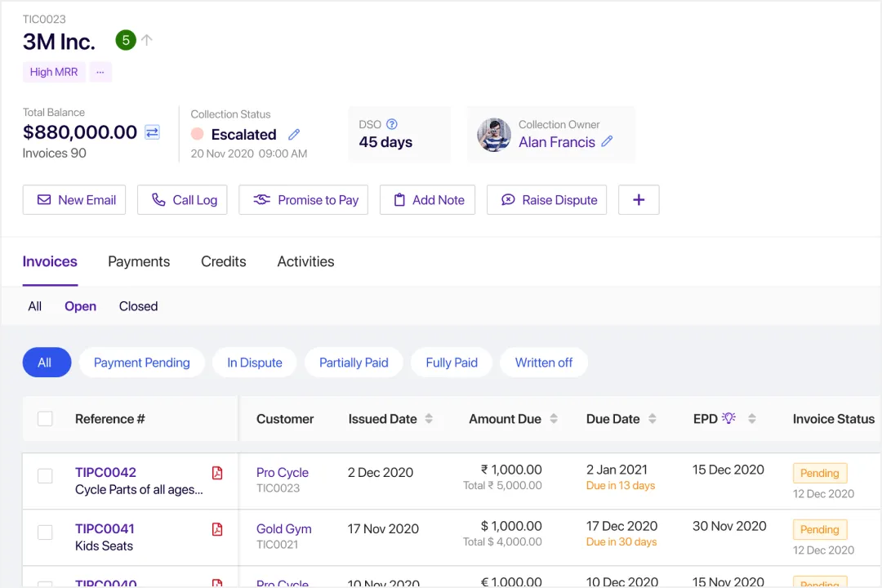The width and height of the screenshot is (882, 588).
Task: Click the Promise to Pay button
Action: (x=303, y=199)
